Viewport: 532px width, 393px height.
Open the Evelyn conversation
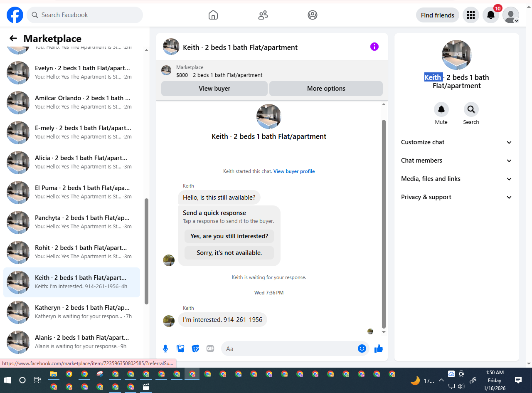pyautogui.click(x=71, y=72)
